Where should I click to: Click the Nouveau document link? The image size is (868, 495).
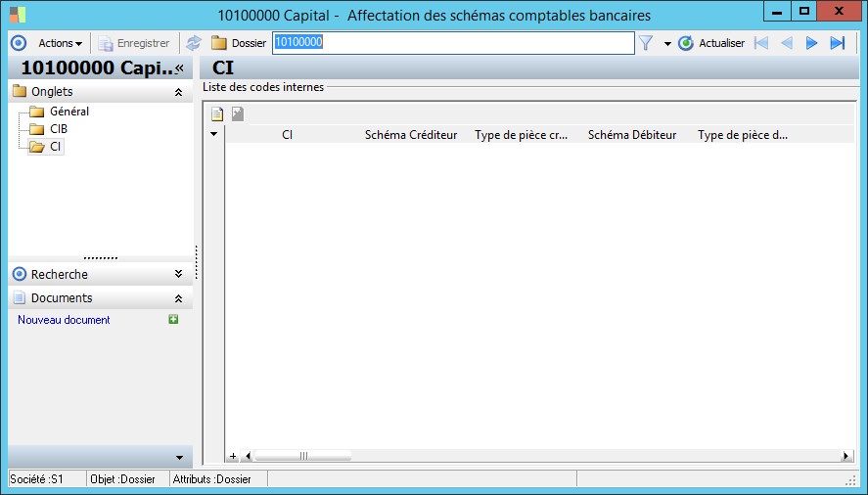tap(64, 320)
